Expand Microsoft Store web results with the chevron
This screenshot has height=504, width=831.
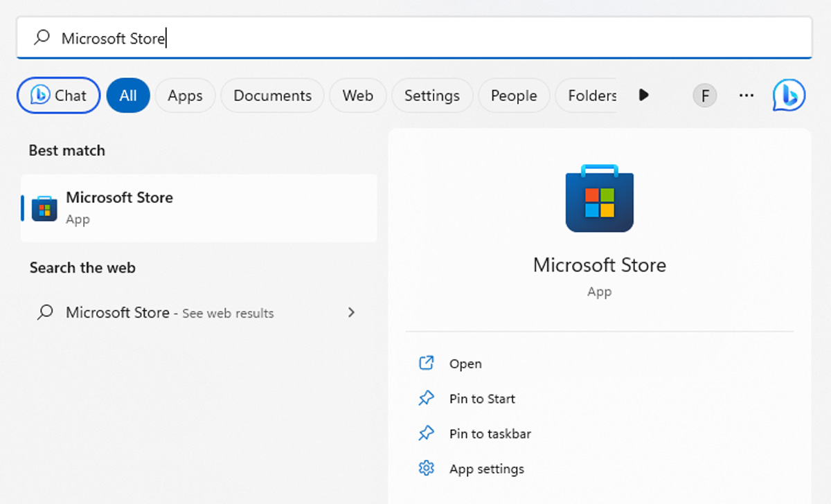coord(352,312)
